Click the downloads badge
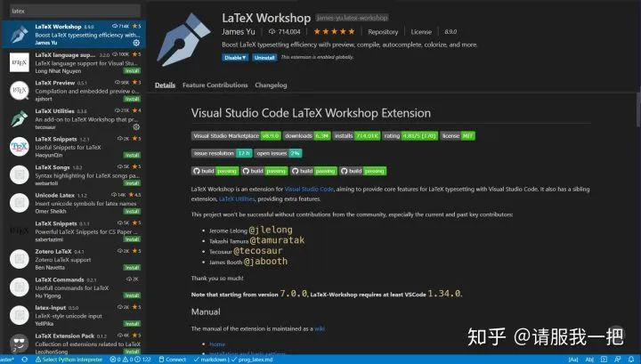The height and width of the screenshot is (364, 641). click(x=306, y=136)
